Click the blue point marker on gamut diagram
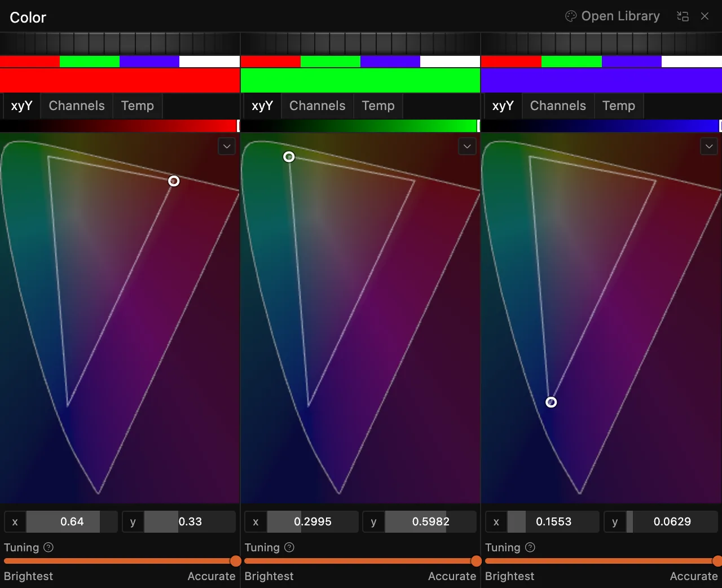Screen dimensions: 722x588 tap(551, 402)
